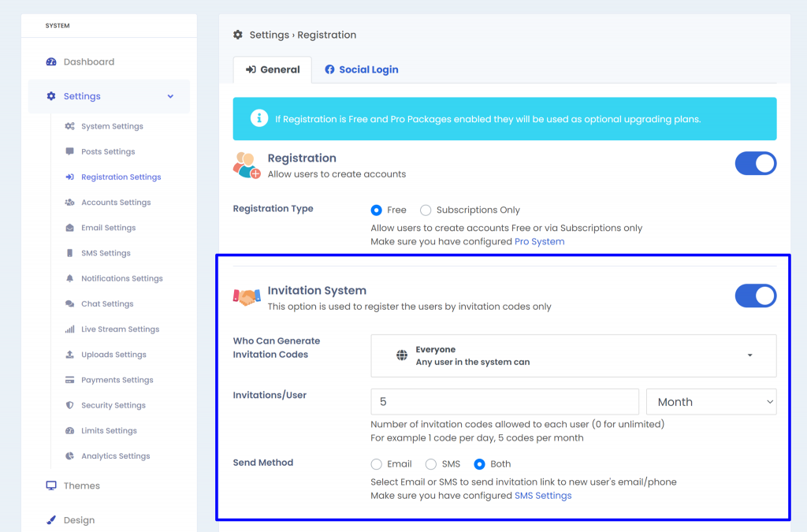The height and width of the screenshot is (532, 807).
Task: Open the Pro System link
Action: [539, 241]
